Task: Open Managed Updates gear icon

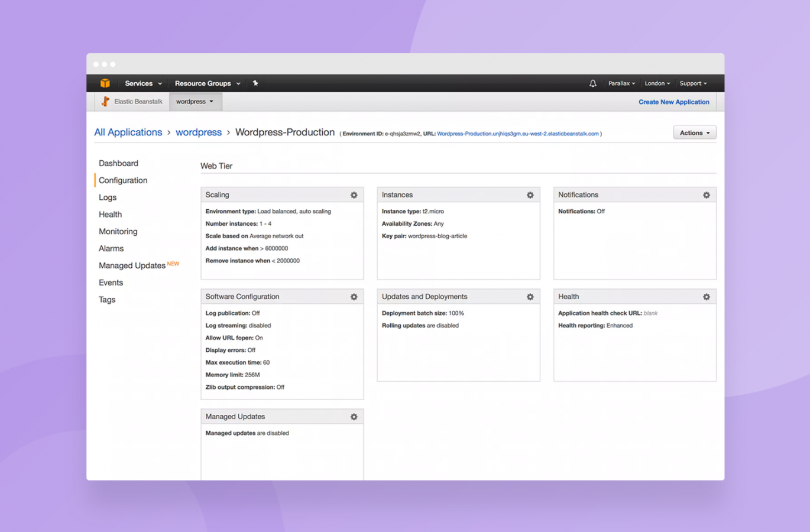Action: click(354, 417)
